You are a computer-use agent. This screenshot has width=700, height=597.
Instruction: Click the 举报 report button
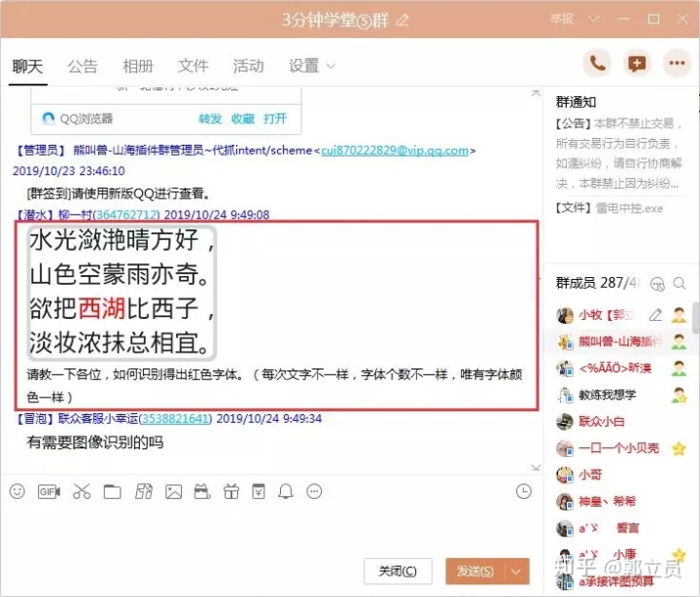[x=562, y=19]
